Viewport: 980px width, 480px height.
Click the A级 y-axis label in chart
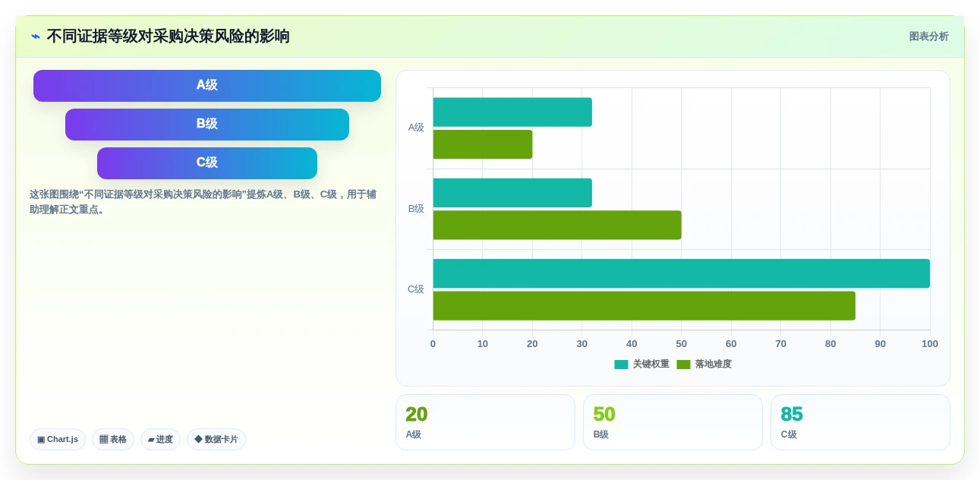416,128
